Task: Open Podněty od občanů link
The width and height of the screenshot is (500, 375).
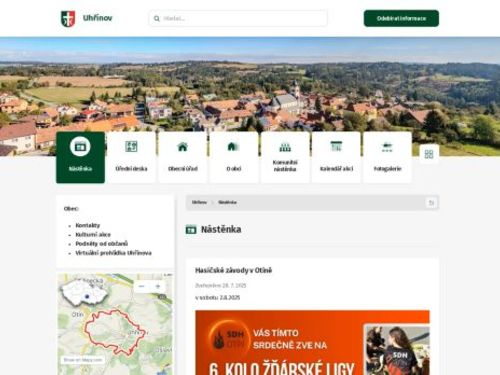Action: click(x=102, y=244)
